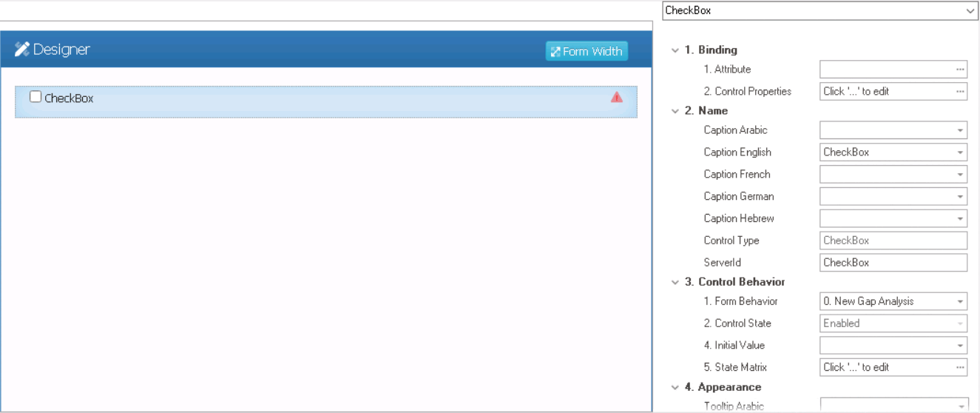Select the '2. Control Properties' label

coord(747,92)
